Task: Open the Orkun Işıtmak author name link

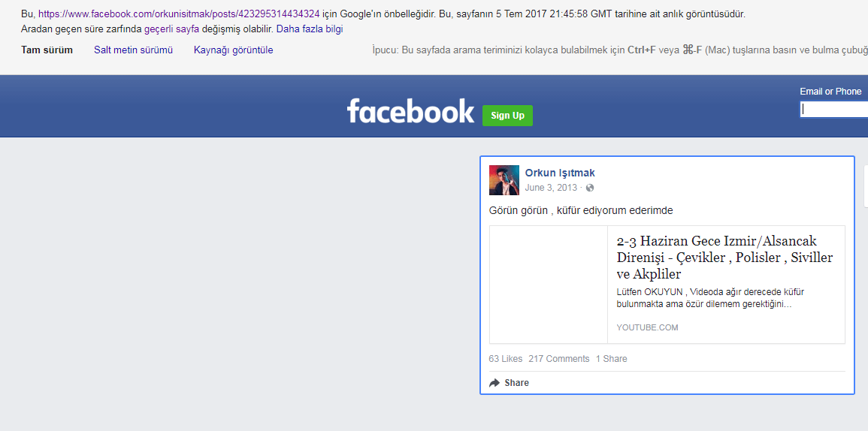Action: (x=560, y=173)
